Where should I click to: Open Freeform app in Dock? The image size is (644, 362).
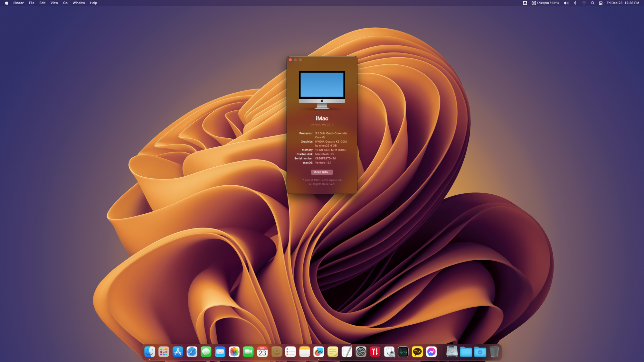319,352
